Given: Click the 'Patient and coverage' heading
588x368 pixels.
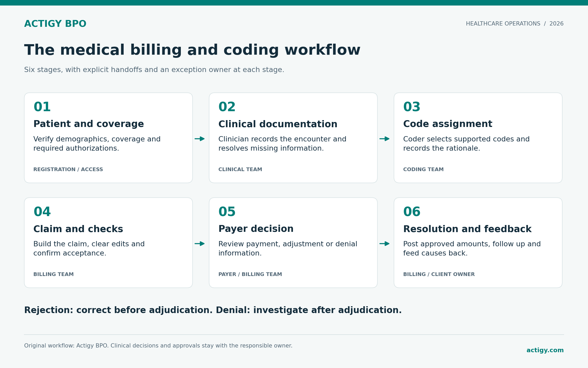Looking at the screenshot, I should [x=88, y=124].
